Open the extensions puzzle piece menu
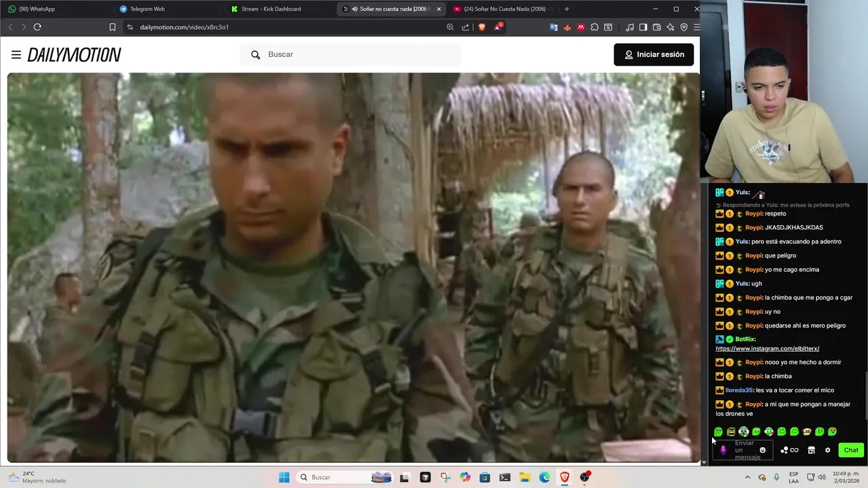Viewport: 868px width, 488px height. click(x=595, y=27)
